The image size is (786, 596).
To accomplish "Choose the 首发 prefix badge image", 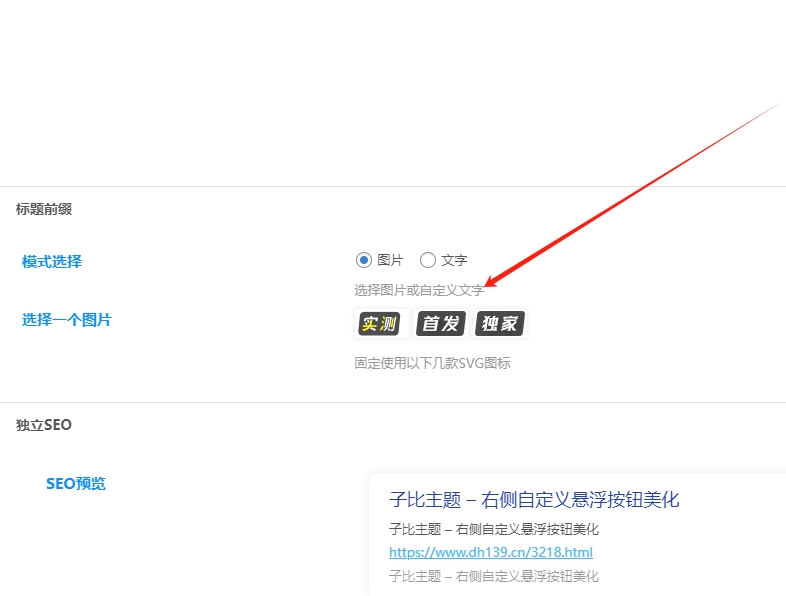I will point(441,323).
